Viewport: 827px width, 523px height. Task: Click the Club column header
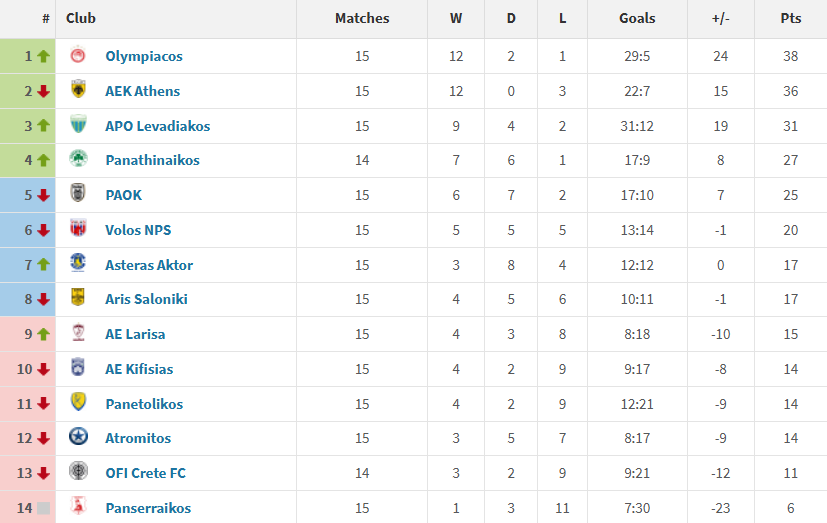[81, 18]
